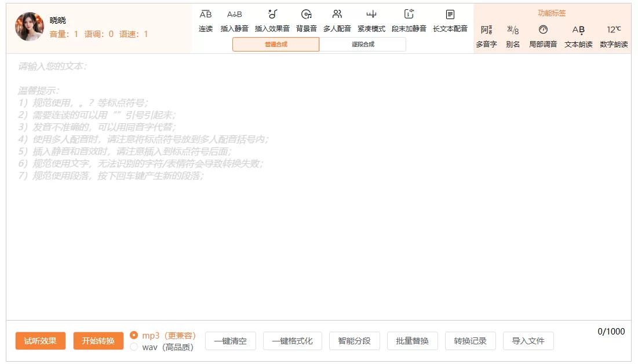The image size is (638, 364).
Task: Open the 长文本配音 long text dubbing tool
Action: coord(450,14)
